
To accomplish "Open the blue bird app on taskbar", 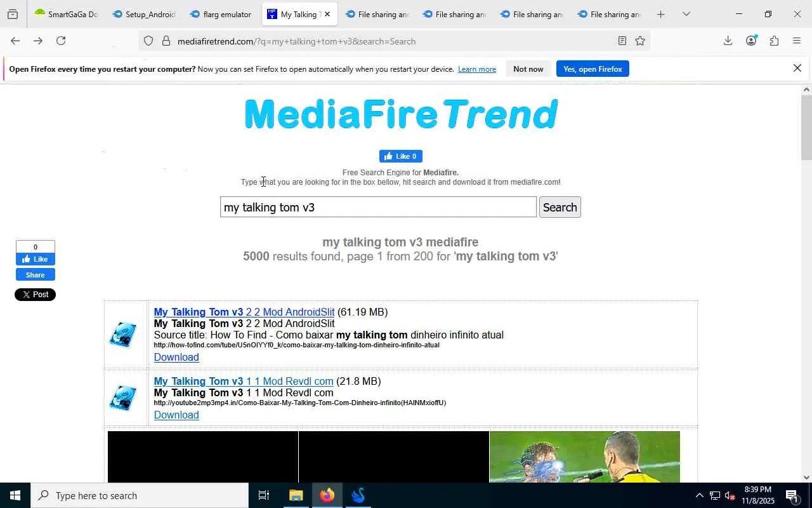I will [358, 495].
